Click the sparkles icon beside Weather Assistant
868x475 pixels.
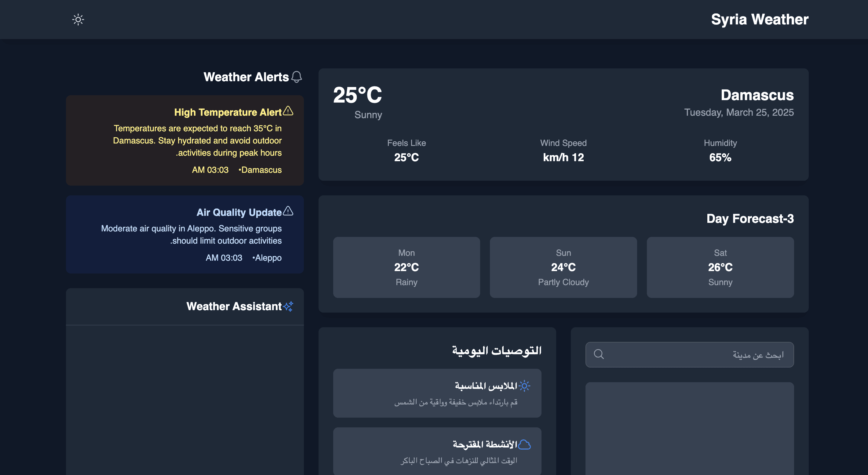(x=288, y=306)
